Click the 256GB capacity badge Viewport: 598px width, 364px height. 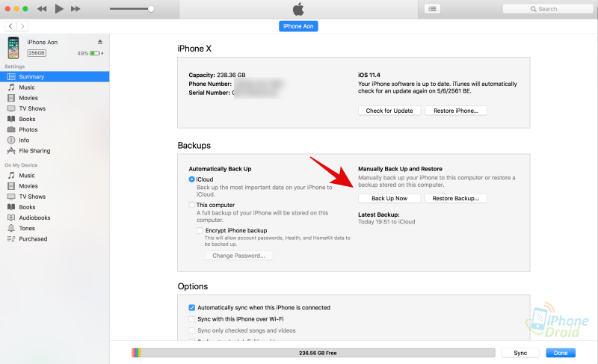pyautogui.click(x=37, y=53)
